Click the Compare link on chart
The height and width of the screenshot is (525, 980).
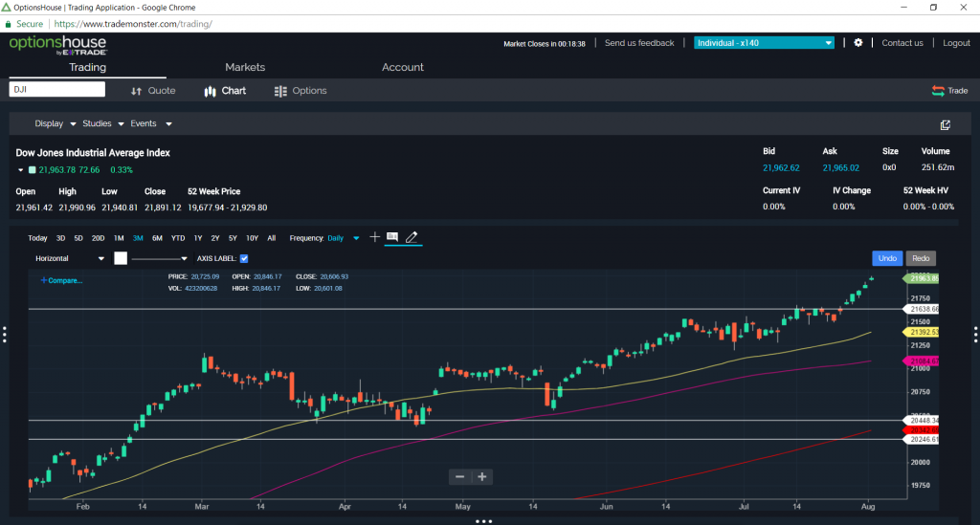pyautogui.click(x=62, y=280)
